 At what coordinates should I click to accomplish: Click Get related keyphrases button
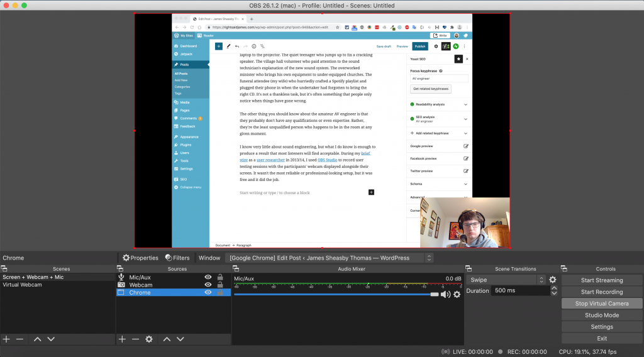[x=430, y=89]
